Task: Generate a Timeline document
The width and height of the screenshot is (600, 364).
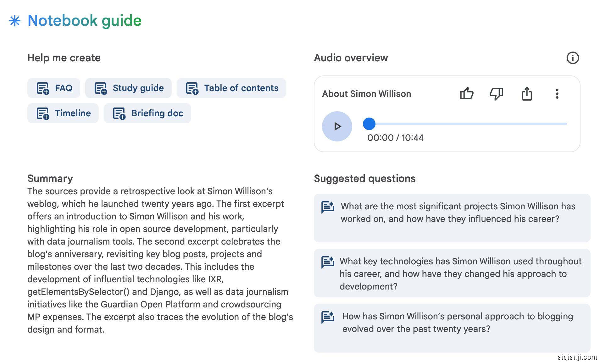Action: 63,113
